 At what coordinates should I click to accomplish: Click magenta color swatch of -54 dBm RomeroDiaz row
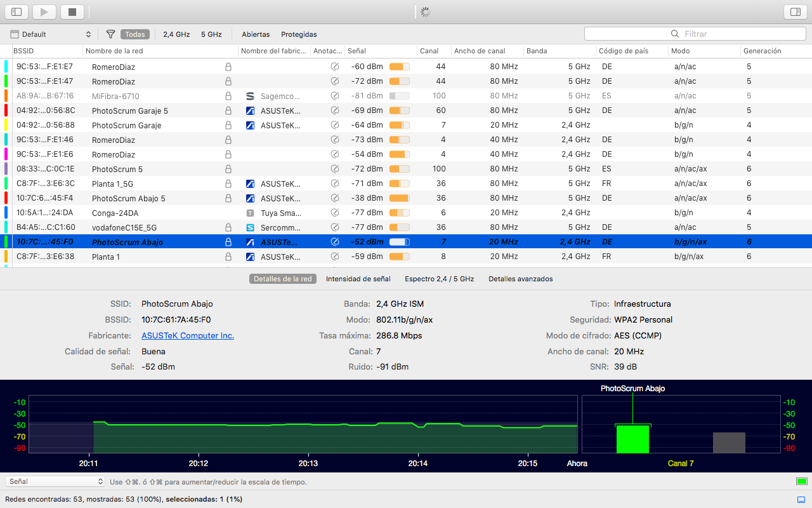(x=6, y=154)
